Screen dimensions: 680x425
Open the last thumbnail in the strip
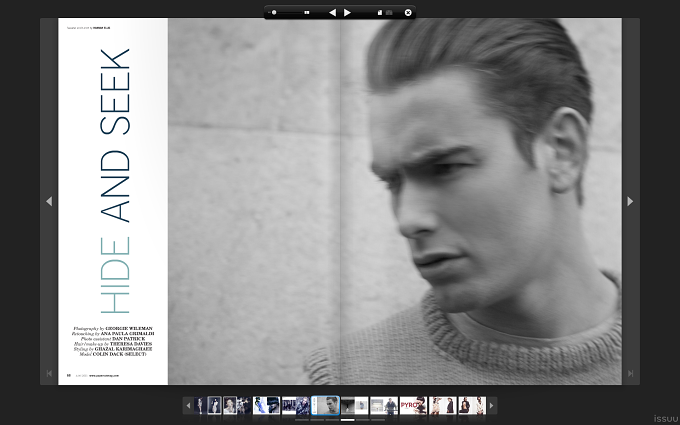[472, 406]
